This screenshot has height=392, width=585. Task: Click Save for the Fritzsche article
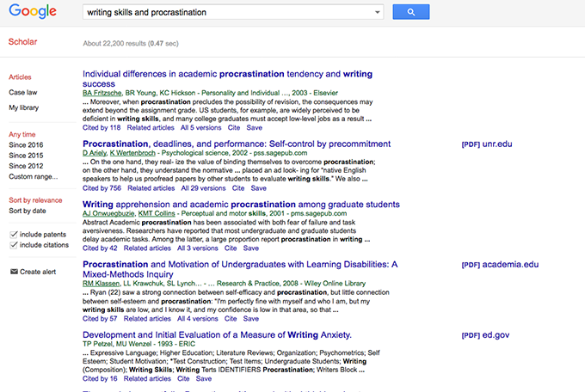point(254,127)
